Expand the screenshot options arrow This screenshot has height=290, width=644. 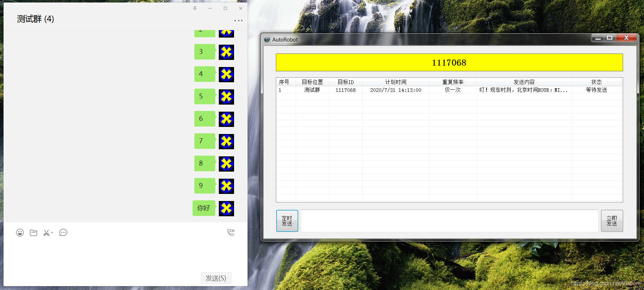[x=52, y=233]
